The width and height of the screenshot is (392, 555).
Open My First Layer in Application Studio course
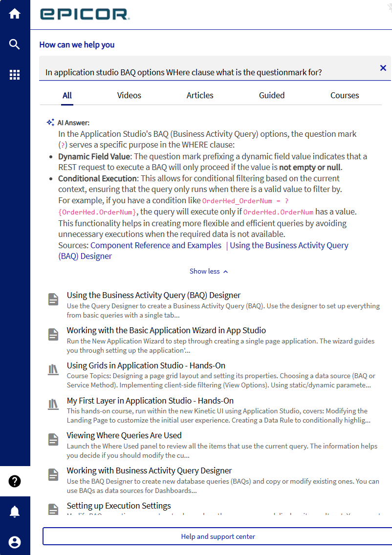click(x=150, y=401)
